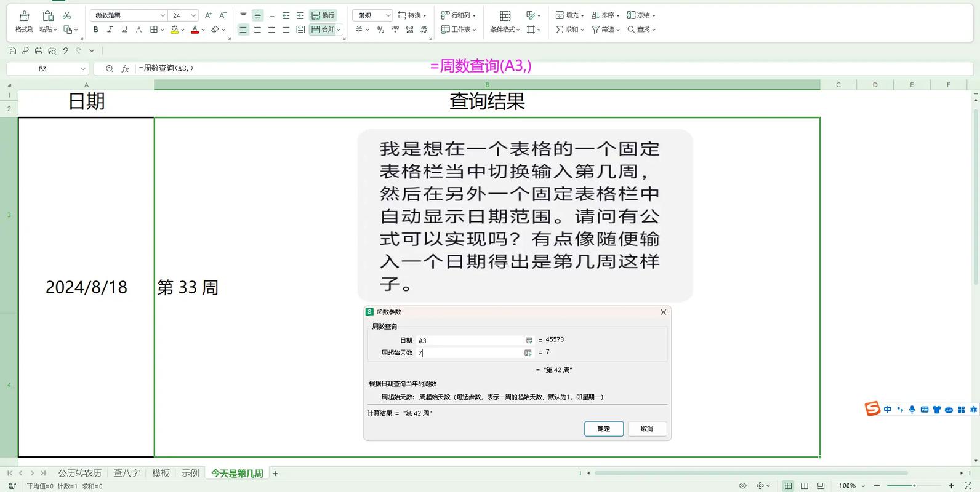
Task: Click the increase indent icon
Action: click(x=300, y=15)
